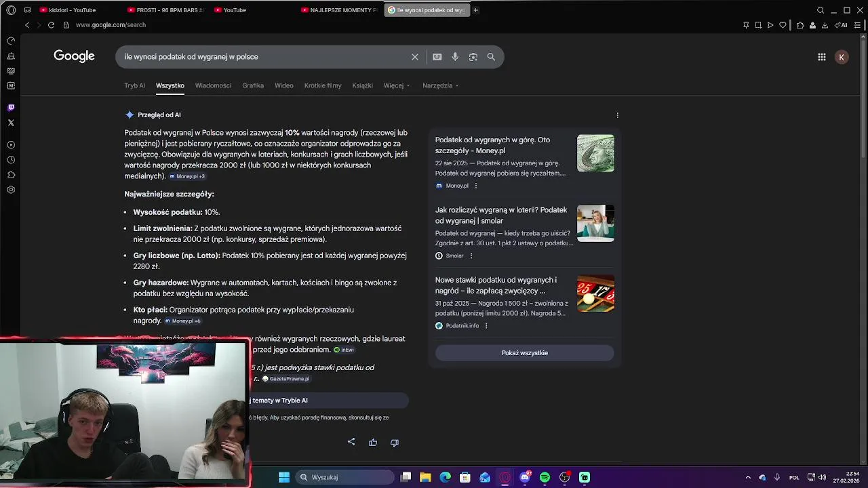
Task: Open X (Twitter) in the Opera sidebar
Action: tap(11, 123)
